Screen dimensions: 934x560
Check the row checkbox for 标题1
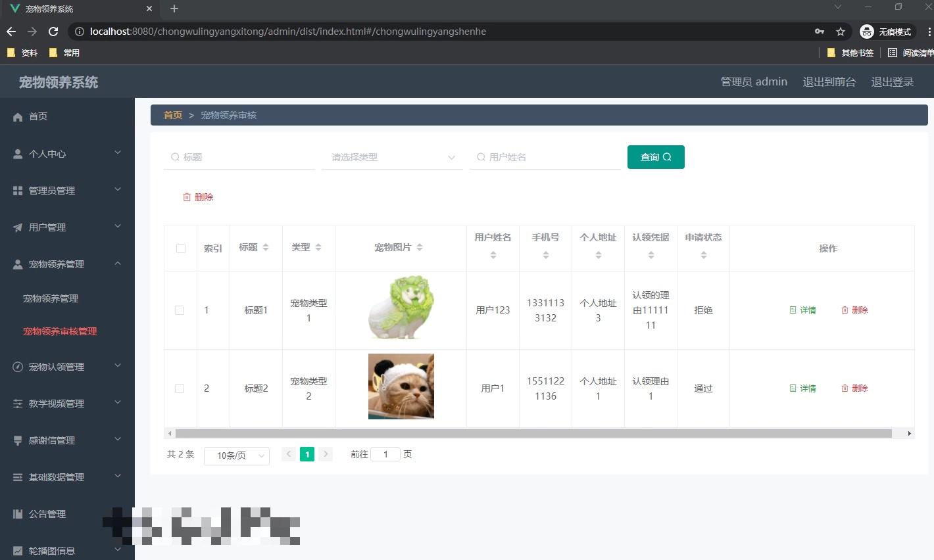pyautogui.click(x=180, y=310)
